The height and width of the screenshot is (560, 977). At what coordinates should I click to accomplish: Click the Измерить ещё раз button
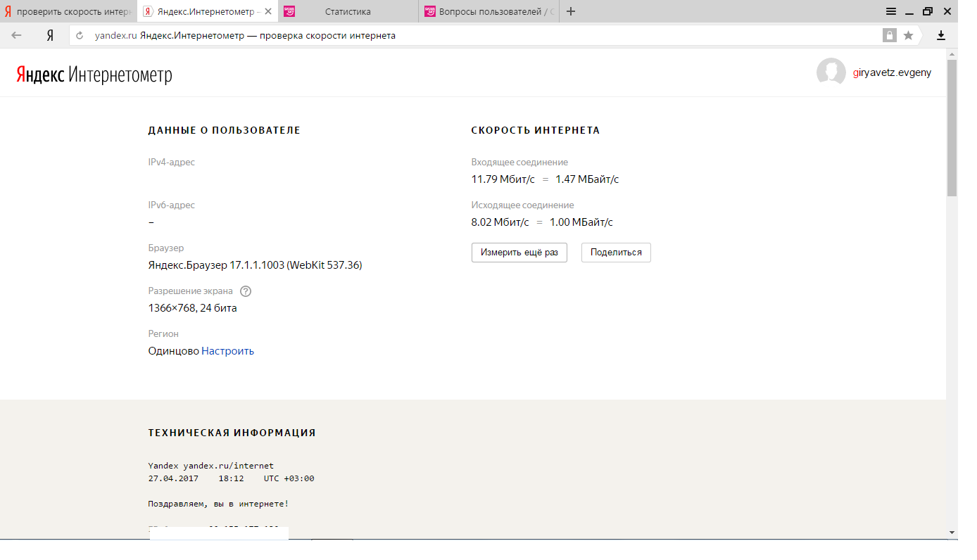point(519,253)
